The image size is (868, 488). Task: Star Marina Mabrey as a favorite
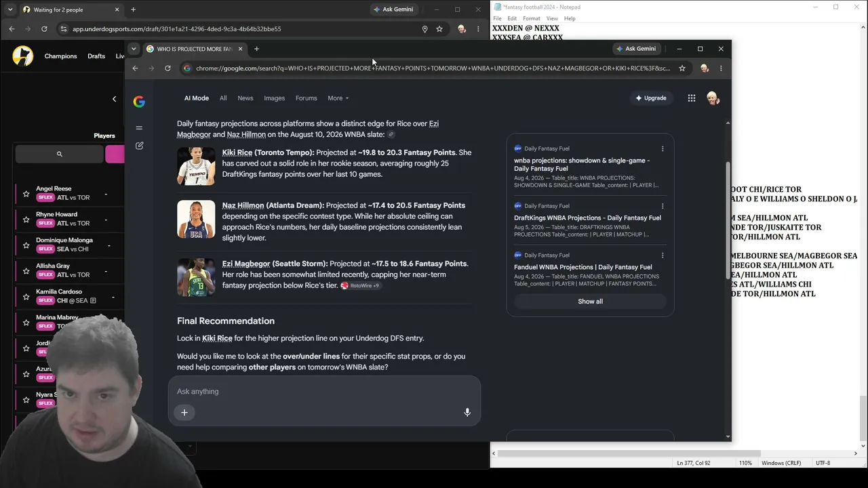pyautogui.click(x=26, y=323)
